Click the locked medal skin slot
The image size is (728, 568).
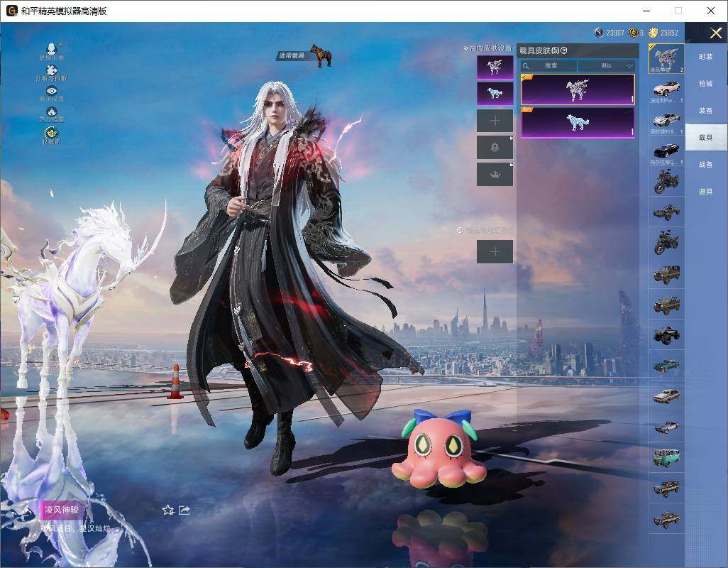pos(495,148)
